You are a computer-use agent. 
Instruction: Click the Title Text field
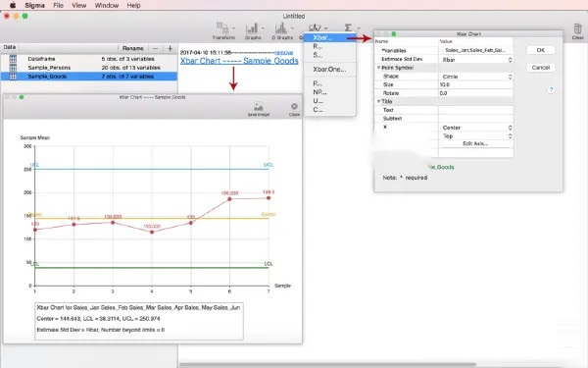pos(475,110)
